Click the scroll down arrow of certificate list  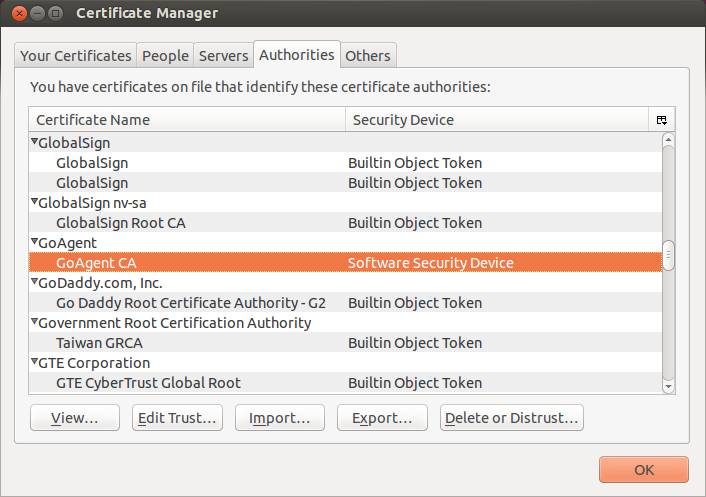[669, 386]
